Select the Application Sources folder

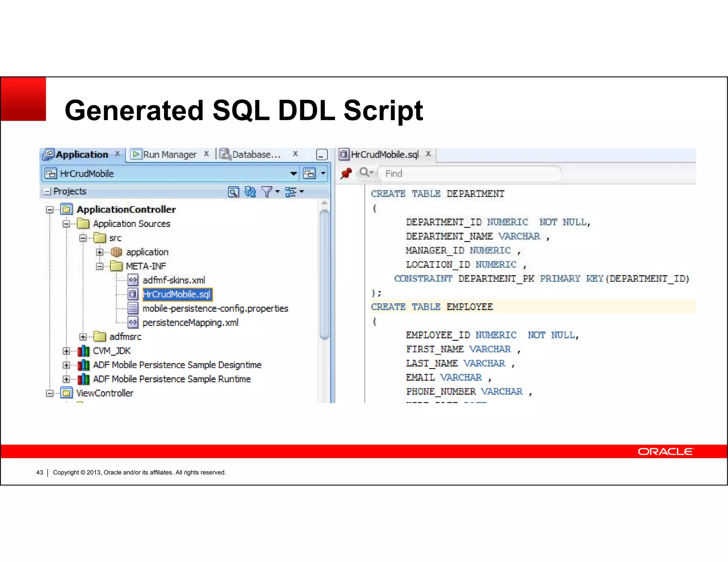(132, 224)
